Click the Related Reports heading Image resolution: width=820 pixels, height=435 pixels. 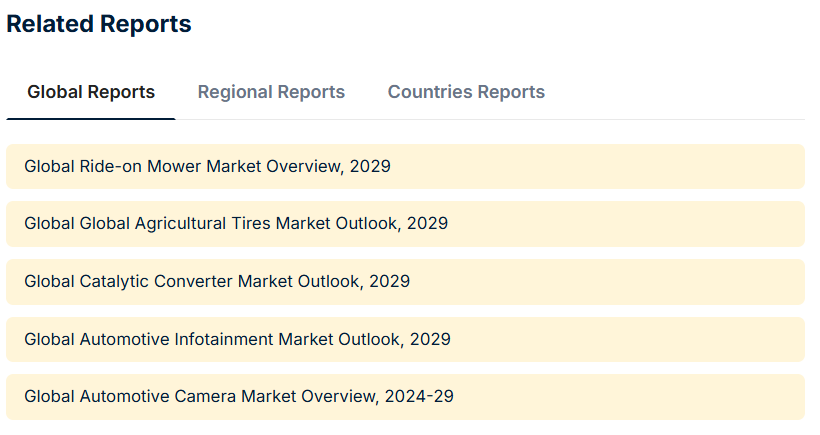coord(99,24)
